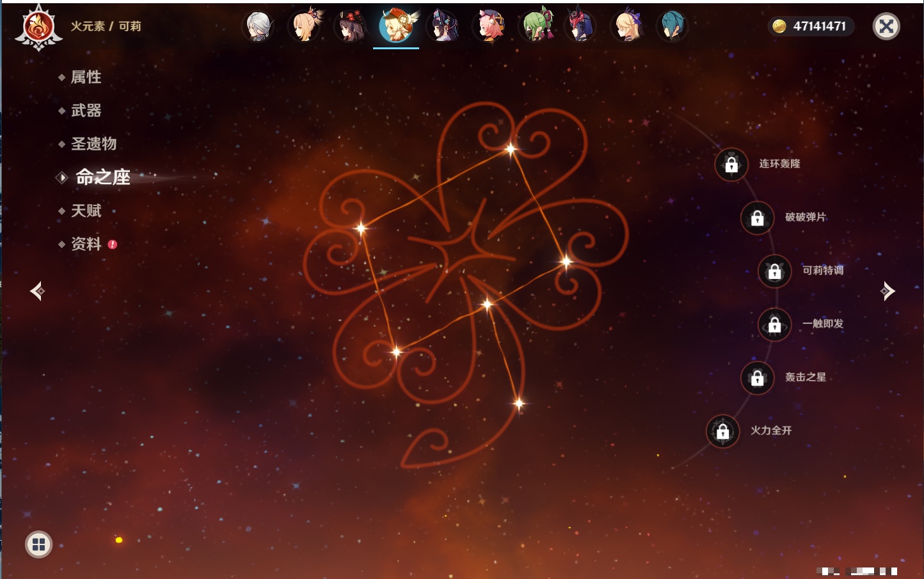Click the 连环轰隆 constellation label
Image resolution: width=924 pixels, height=579 pixels.
click(779, 164)
